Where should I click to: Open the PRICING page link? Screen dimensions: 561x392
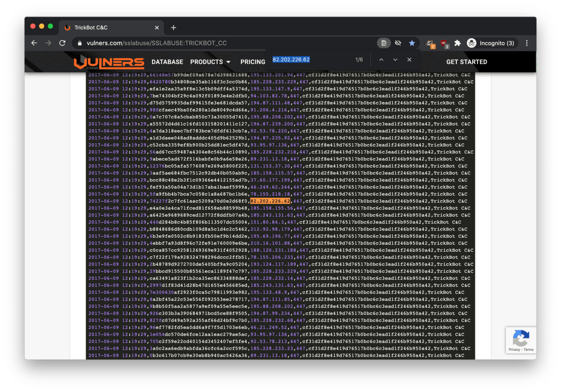tap(253, 62)
